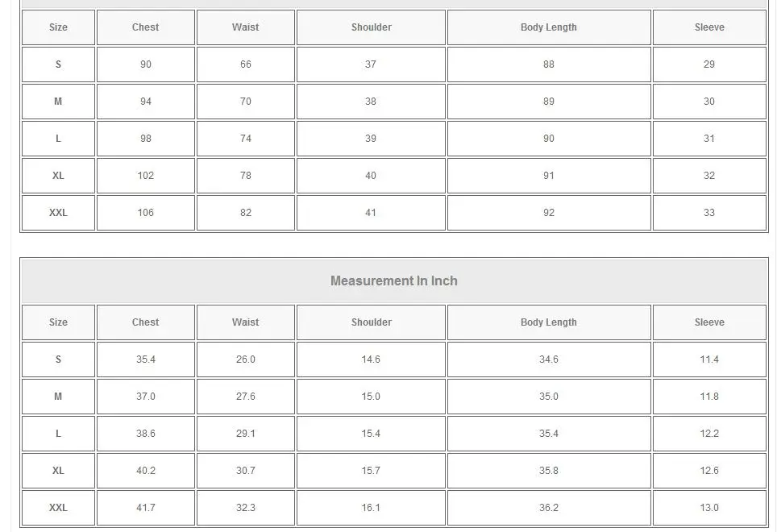Select the Sleeve header in the upper table
This screenshot has height=532, width=777.
[709, 27]
